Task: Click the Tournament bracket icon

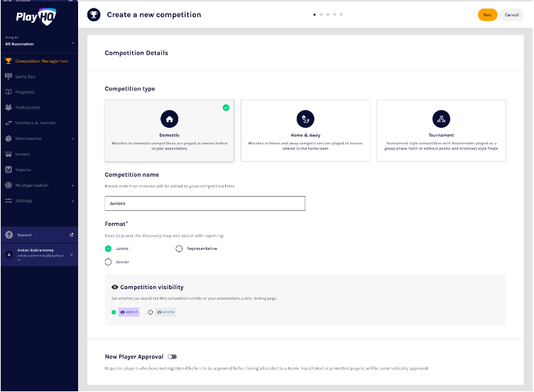Action: pyautogui.click(x=441, y=119)
